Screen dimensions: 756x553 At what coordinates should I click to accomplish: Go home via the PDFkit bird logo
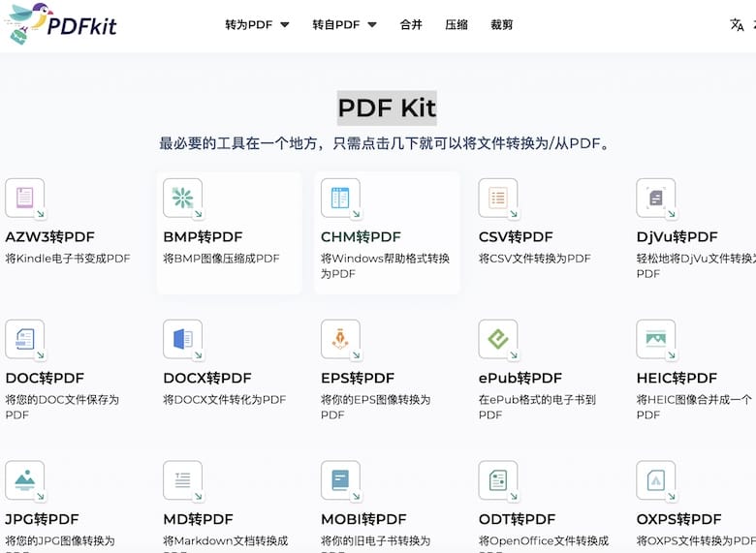61,24
